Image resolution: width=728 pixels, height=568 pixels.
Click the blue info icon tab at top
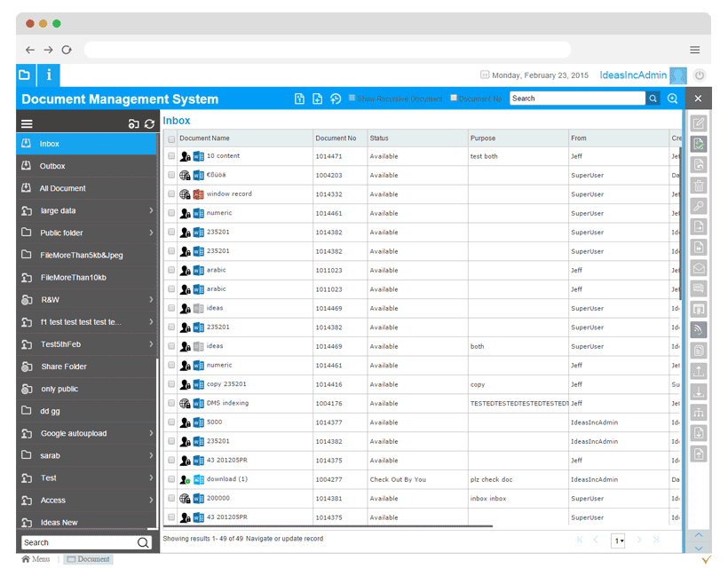49,75
